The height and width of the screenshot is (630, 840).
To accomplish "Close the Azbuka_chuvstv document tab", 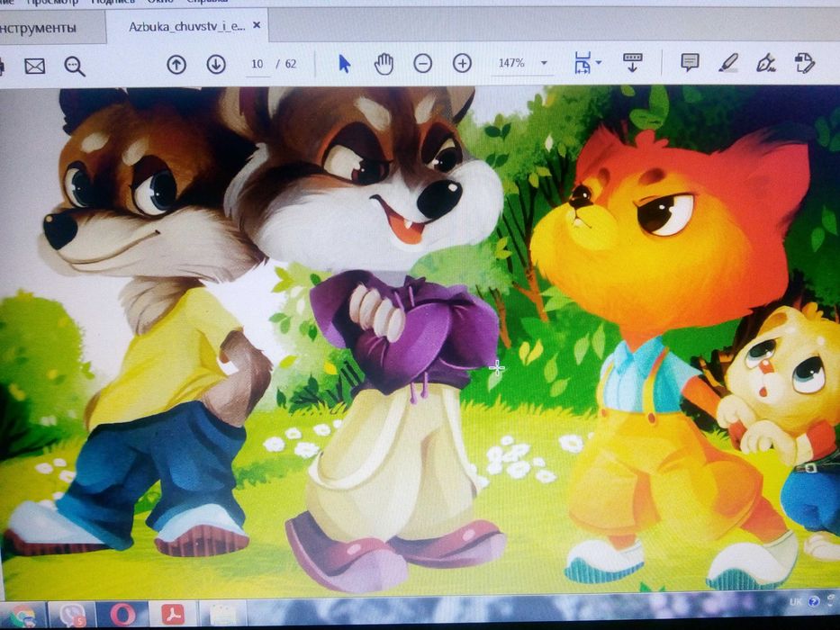I will coord(257,25).
